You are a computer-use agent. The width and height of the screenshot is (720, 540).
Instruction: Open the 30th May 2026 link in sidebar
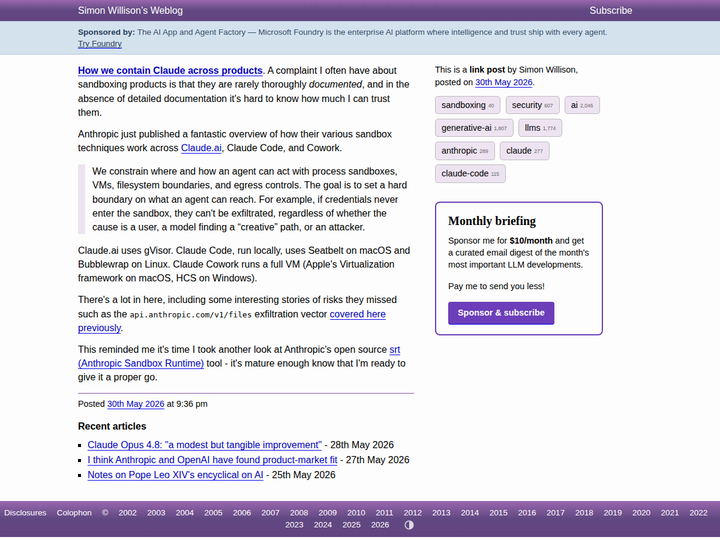pos(503,82)
